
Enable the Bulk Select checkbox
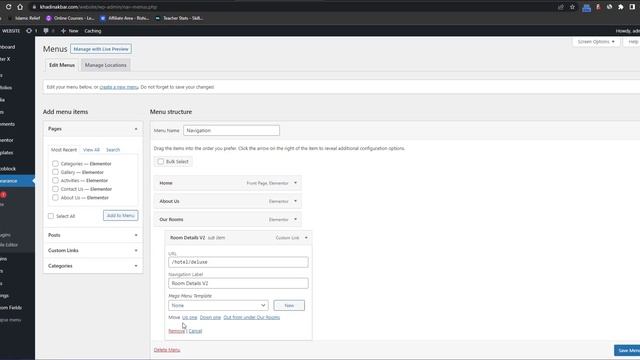[161, 162]
